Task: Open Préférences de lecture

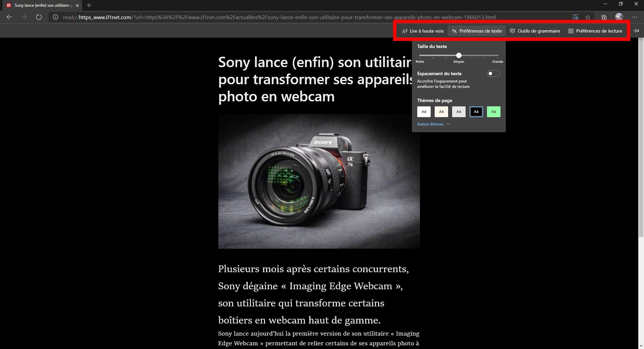Action: [595, 31]
